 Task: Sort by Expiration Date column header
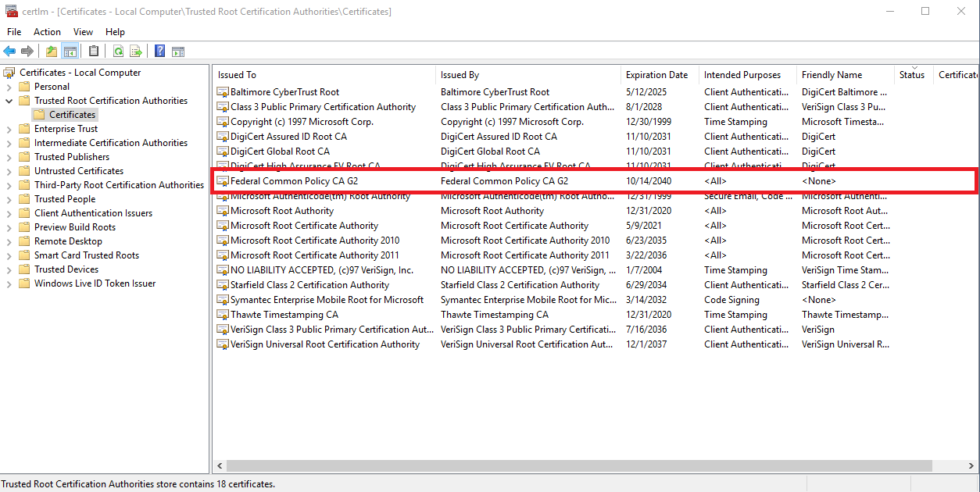click(656, 75)
